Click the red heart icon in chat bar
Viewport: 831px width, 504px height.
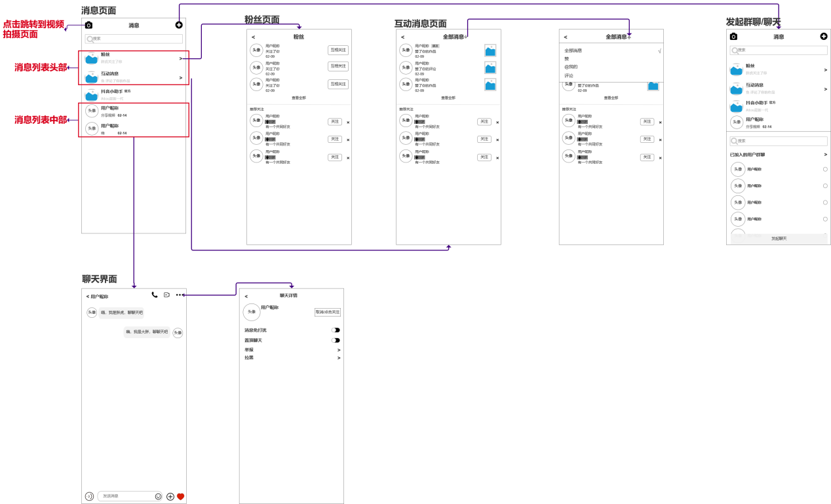pos(180,497)
